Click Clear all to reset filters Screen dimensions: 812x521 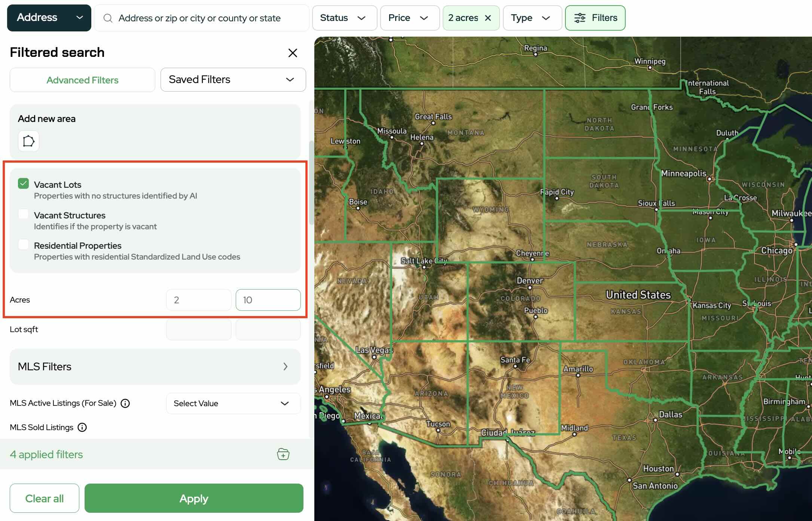click(44, 498)
